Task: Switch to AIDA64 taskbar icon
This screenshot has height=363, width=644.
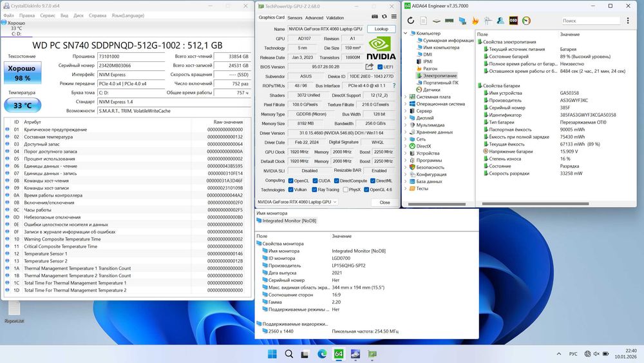Action: (339, 354)
